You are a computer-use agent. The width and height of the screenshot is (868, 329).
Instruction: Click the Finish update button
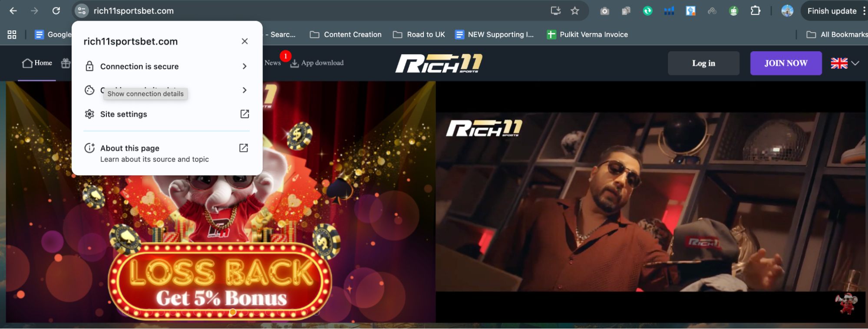[832, 11]
